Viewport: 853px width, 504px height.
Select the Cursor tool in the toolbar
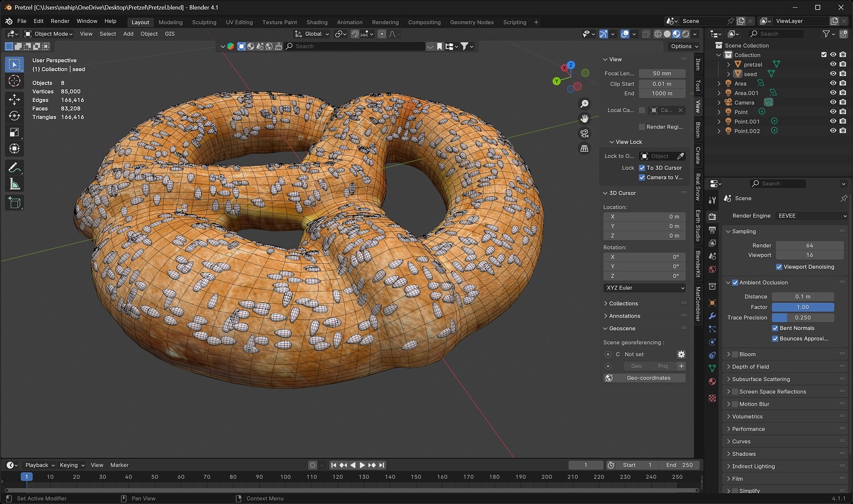click(x=15, y=81)
